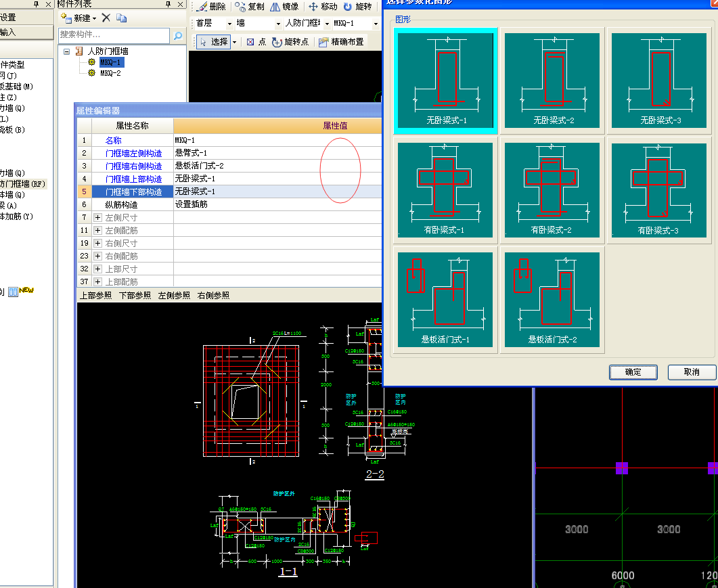This screenshot has height=588, width=718.
Task: Click 人防门框墙(RF) in left sidebar
Action: click(23, 183)
